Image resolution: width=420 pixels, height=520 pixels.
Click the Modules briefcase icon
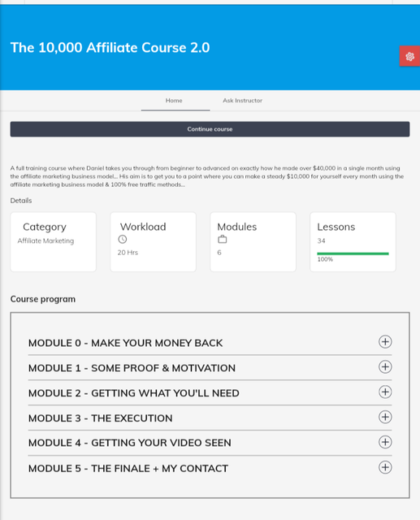(x=223, y=239)
